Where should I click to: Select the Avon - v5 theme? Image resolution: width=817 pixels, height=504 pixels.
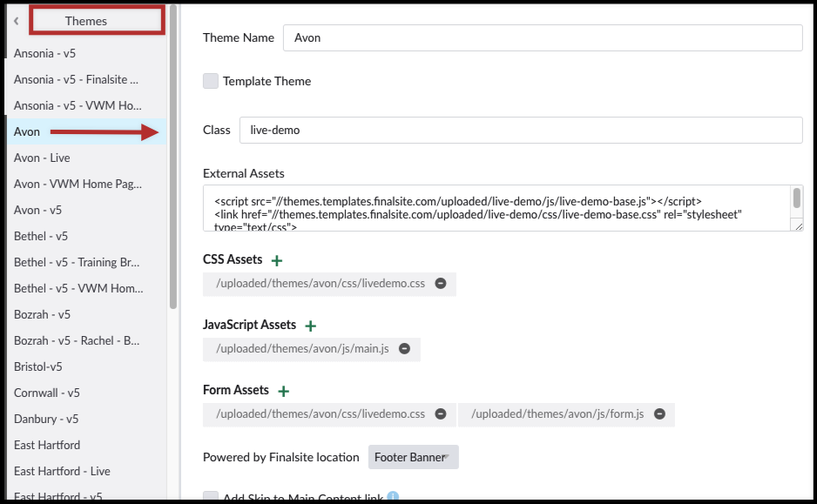click(x=86, y=210)
